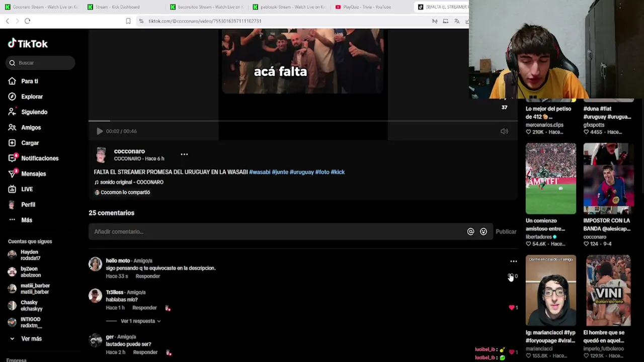Expand Ver 1 respuesta thread
The image size is (644, 362).
(x=140, y=321)
